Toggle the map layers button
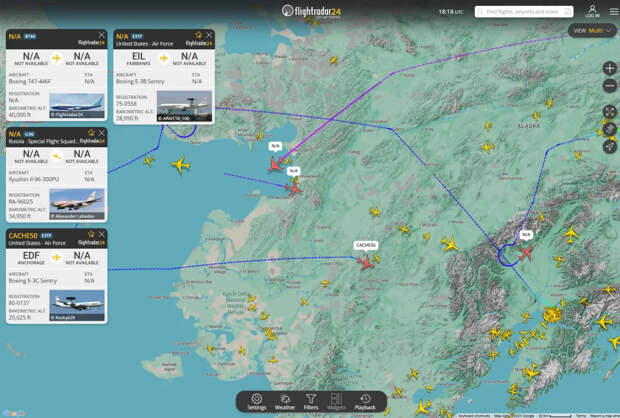Image resolution: width=620 pixels, height=418 pixels. coord(610,128)
